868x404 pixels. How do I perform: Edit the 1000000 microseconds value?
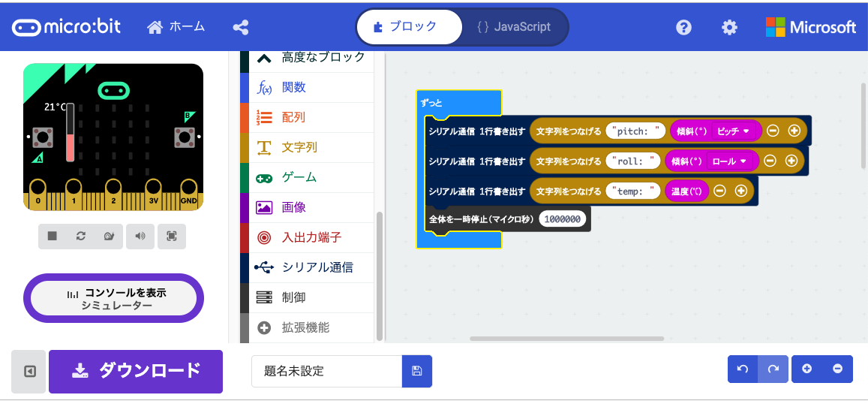point(562,219)
